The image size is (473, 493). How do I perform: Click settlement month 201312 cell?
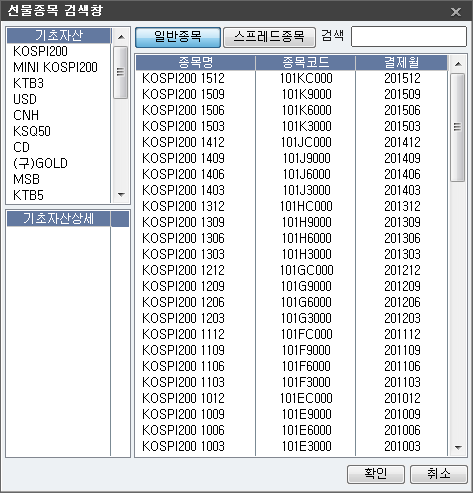(x=402, y=206)
